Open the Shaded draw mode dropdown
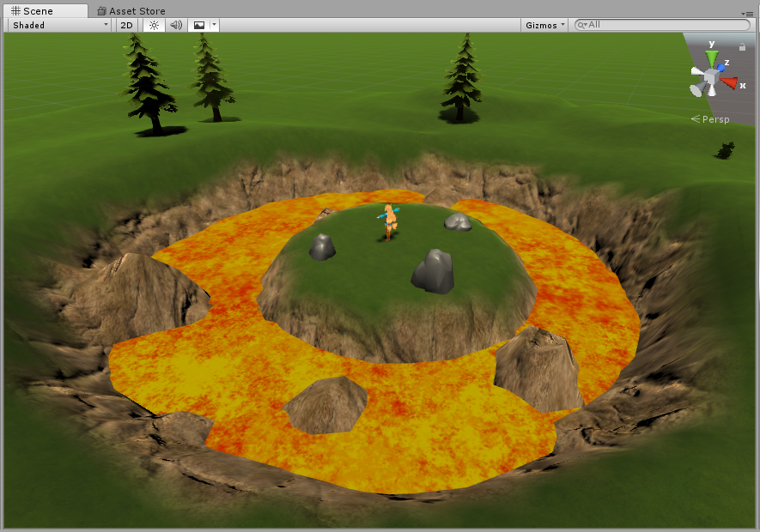 pos(59,25)
